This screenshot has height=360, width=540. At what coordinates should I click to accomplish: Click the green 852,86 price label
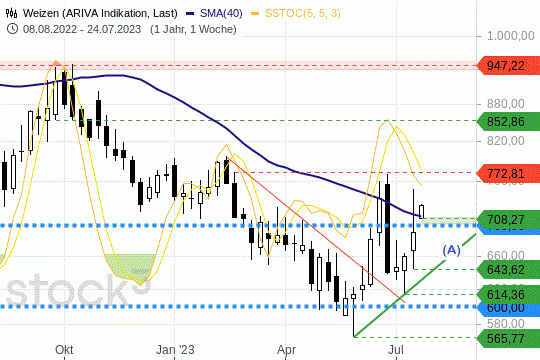point(509,121)
